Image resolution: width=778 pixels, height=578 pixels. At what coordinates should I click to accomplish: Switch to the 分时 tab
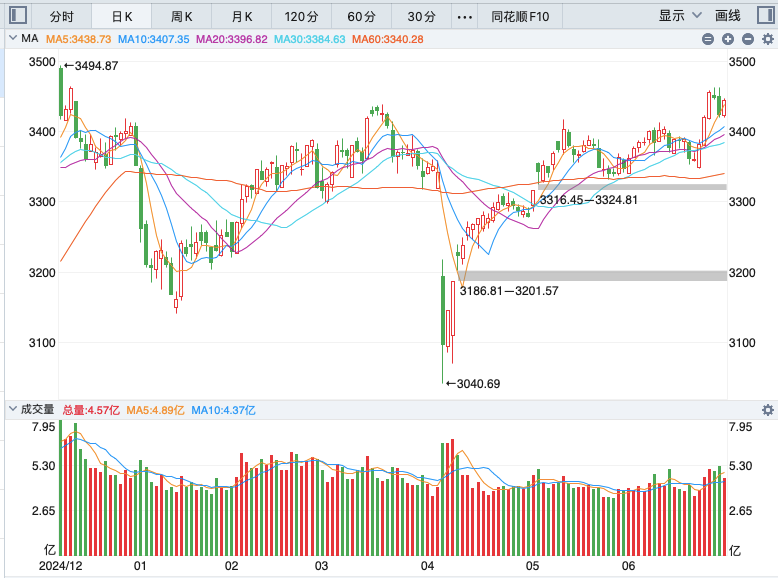pos(62,16)
